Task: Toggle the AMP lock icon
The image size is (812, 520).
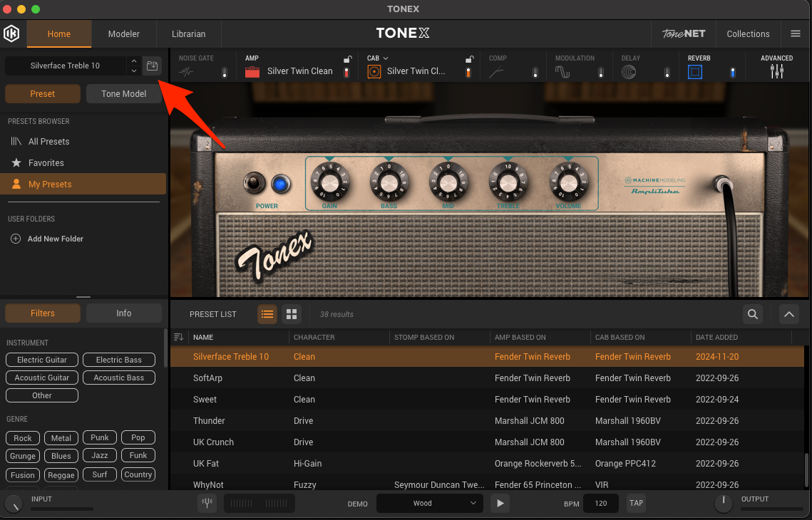Action: [347, 59]
